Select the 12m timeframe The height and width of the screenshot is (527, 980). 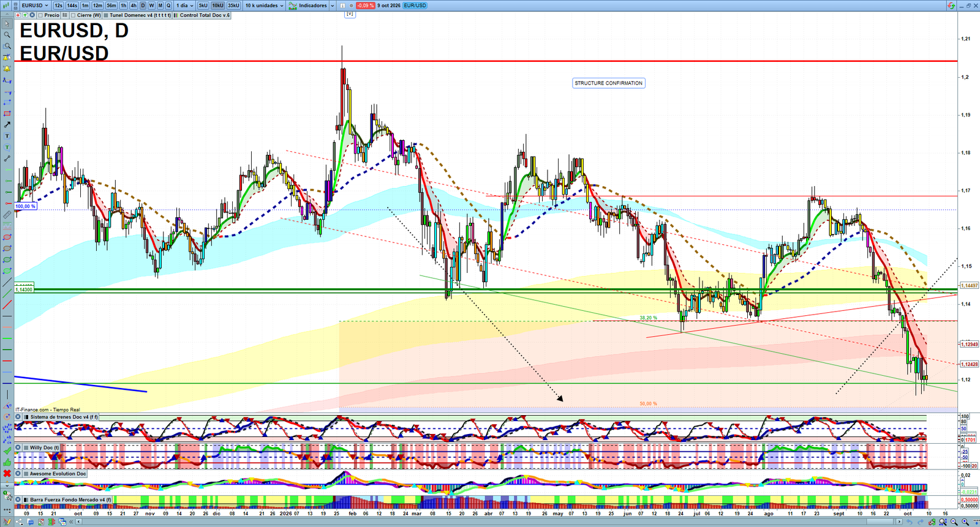point(97,6)
